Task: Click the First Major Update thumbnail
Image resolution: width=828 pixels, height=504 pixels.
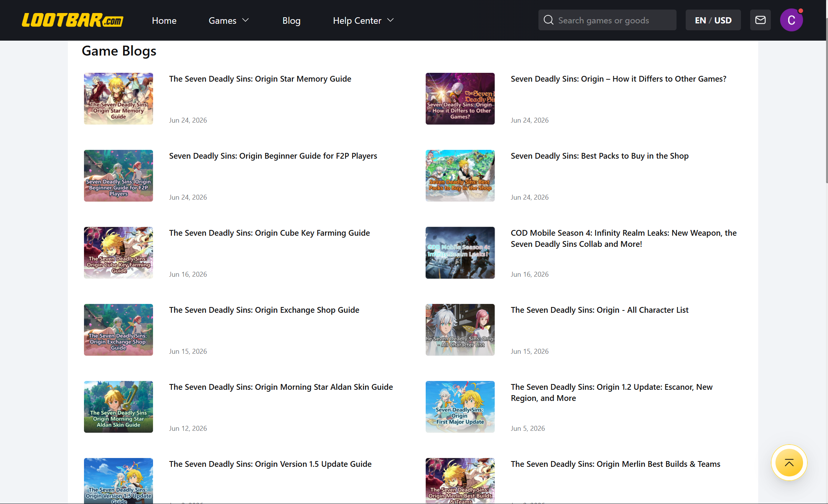Action: point(460,407)
